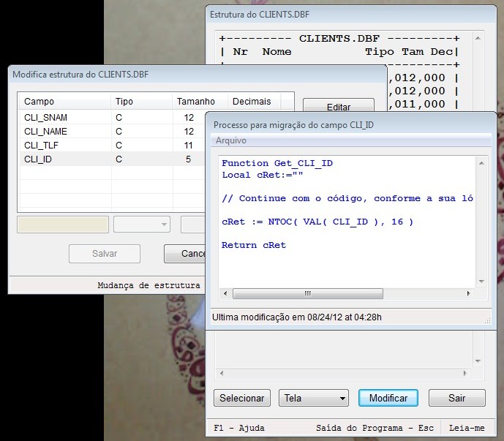Open the Arquivo menu

coord(230,140)
